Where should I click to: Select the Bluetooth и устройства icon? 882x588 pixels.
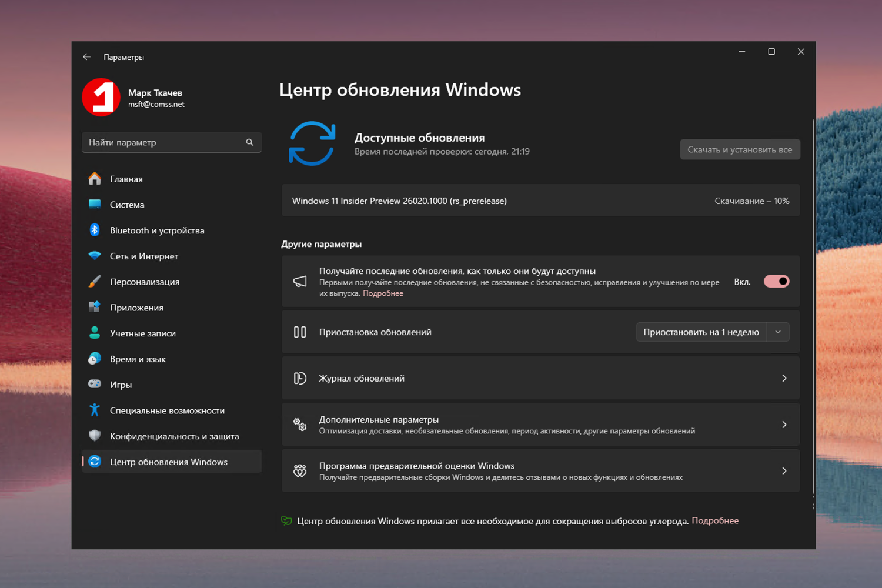point(95,230)
